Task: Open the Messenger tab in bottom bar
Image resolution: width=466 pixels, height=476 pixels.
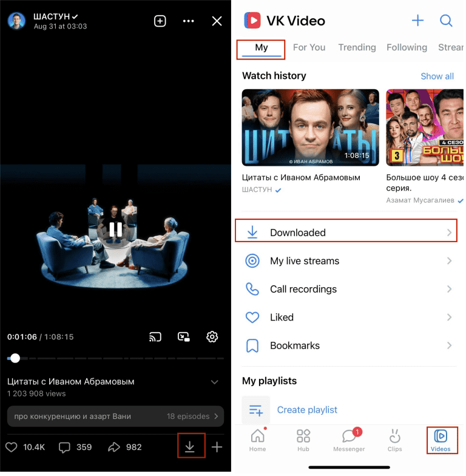Action: click(349, 440)
